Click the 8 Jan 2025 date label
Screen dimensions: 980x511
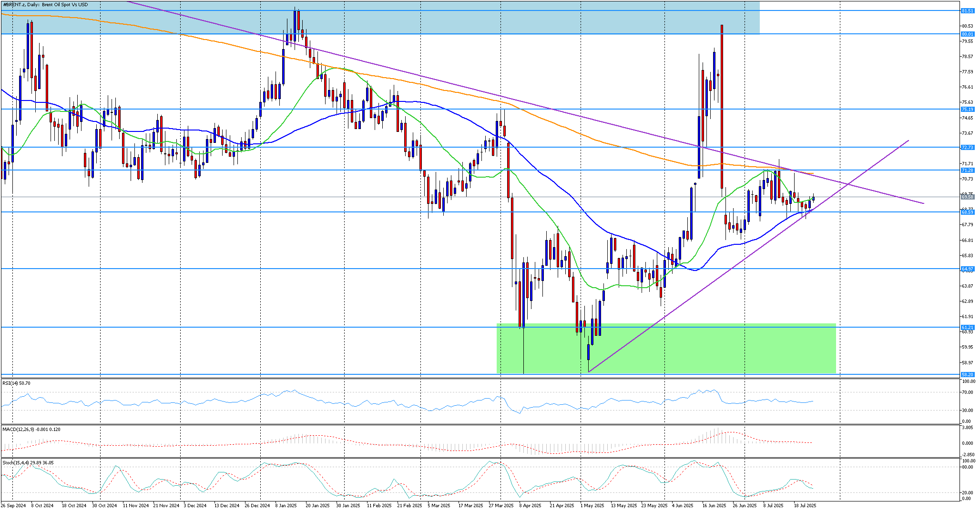(286, 505)
